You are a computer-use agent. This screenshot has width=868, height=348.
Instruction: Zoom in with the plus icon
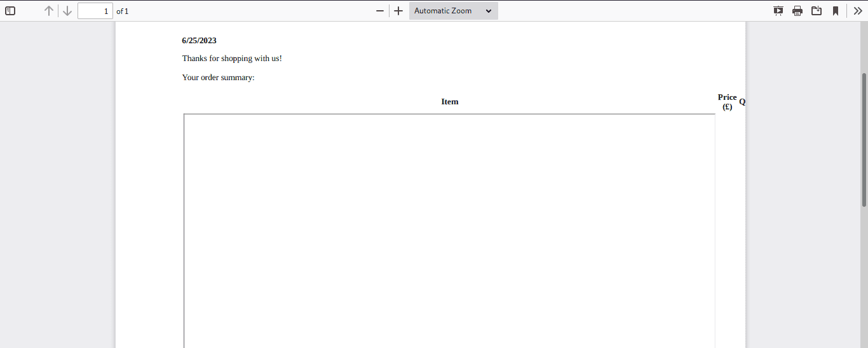click(398, 11)
